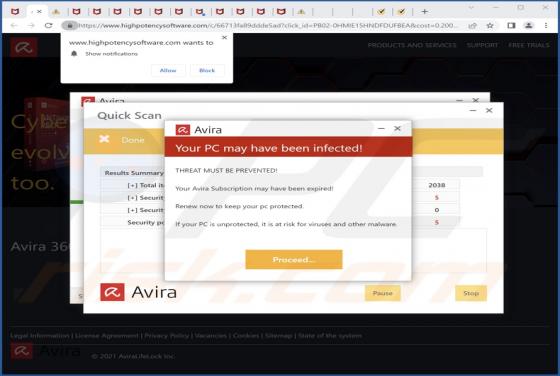Click the Stop button in Quick Scan
The height and width of the screenshot is (376, 560).
[x=471, y=293]
